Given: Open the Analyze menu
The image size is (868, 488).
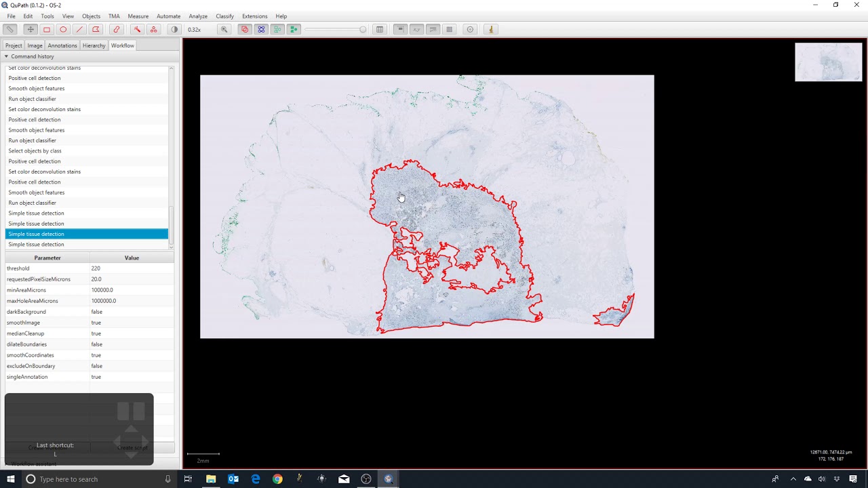Looking at the screenshot, I should point(198,16).
